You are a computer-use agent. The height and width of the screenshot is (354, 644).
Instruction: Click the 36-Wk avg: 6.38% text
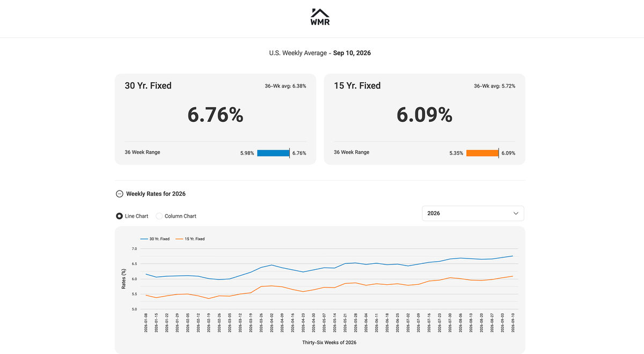point(286,86)
